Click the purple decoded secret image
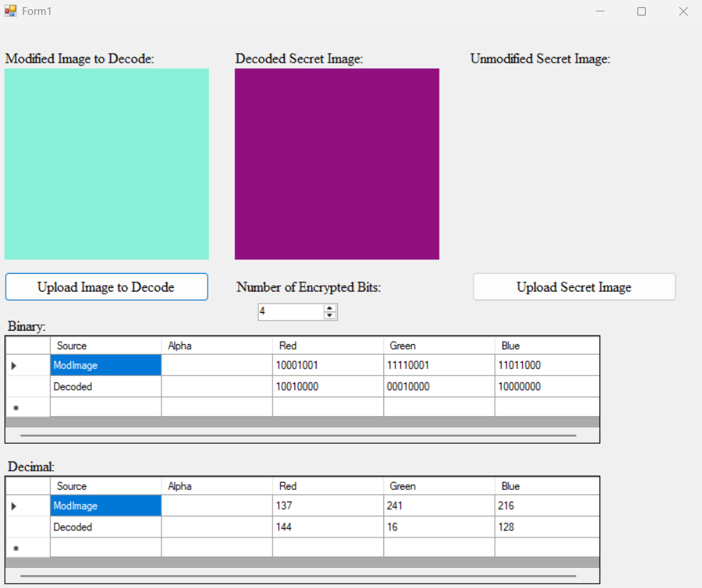This screenshot has width=702, height=588. coord(337,164)
